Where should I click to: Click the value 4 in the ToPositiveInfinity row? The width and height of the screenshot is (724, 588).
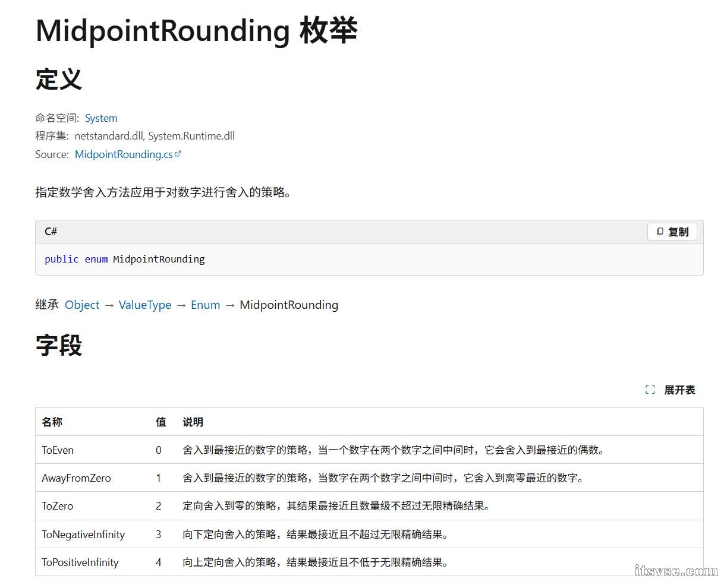(159, 562)
